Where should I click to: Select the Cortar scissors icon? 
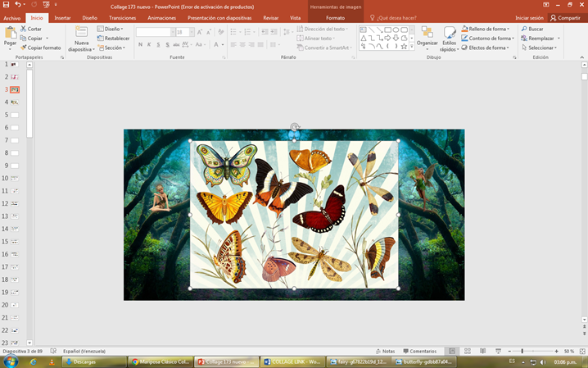coord(23,29)
